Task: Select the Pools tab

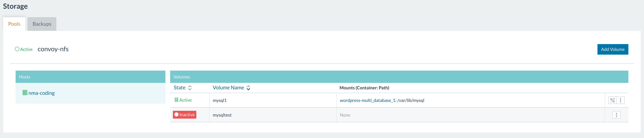Action: (14, 24)
